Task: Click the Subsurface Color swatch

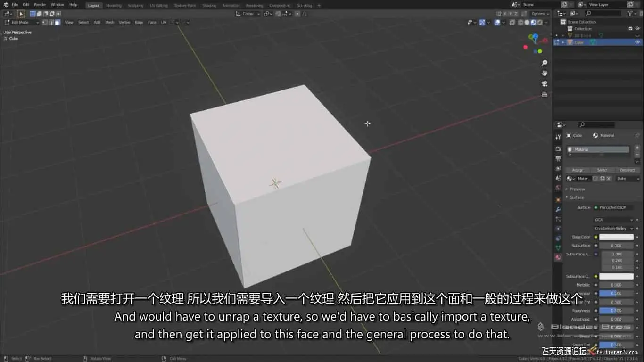Action: pos(616,276)
